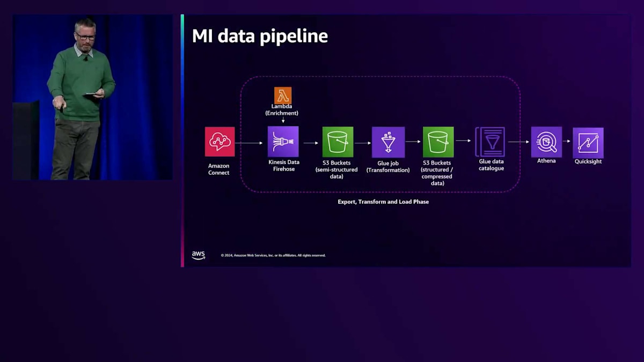Click the AWS logo on the slide
The image size is (644, 362).
[x=199, y=255]
